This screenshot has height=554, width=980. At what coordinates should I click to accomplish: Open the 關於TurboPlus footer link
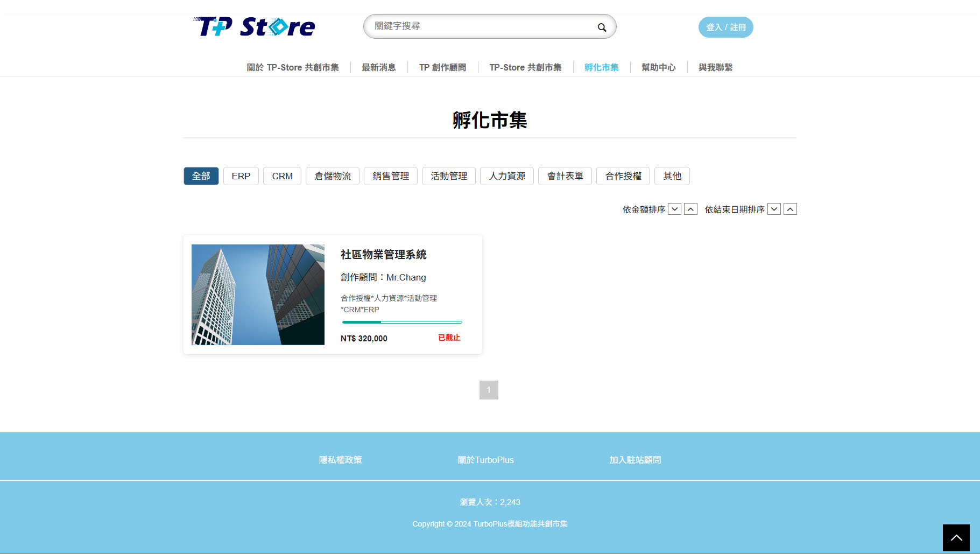point(485,460)
